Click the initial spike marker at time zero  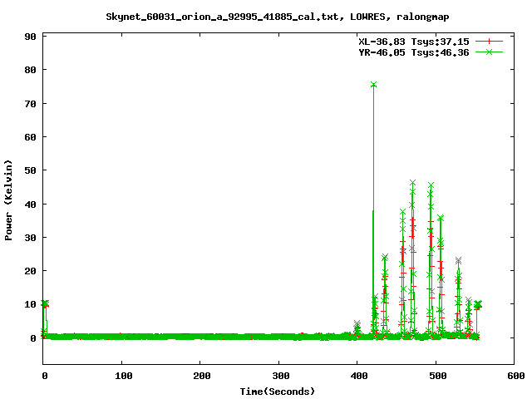coord(45,303)
